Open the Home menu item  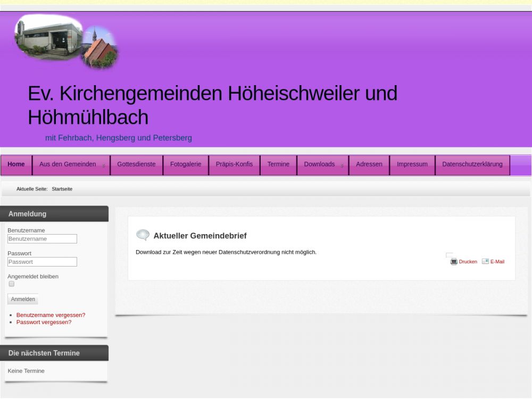pyautogui.click(x=16, y=164)
